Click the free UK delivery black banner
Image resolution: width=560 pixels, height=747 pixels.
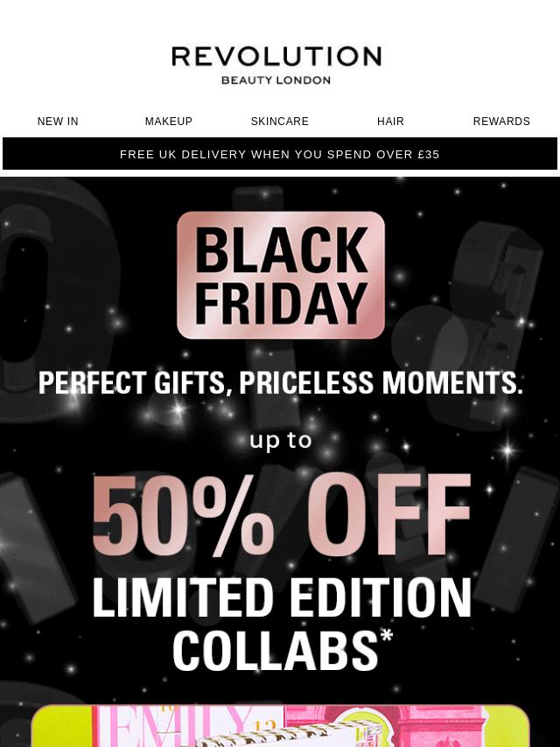tap(280, 154)
